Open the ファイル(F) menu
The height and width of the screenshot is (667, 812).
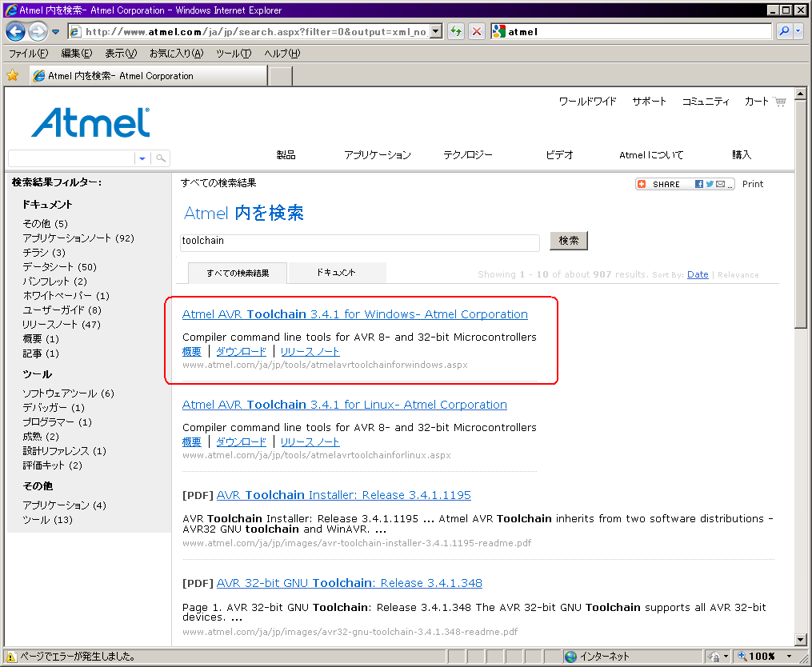point(29,54)
